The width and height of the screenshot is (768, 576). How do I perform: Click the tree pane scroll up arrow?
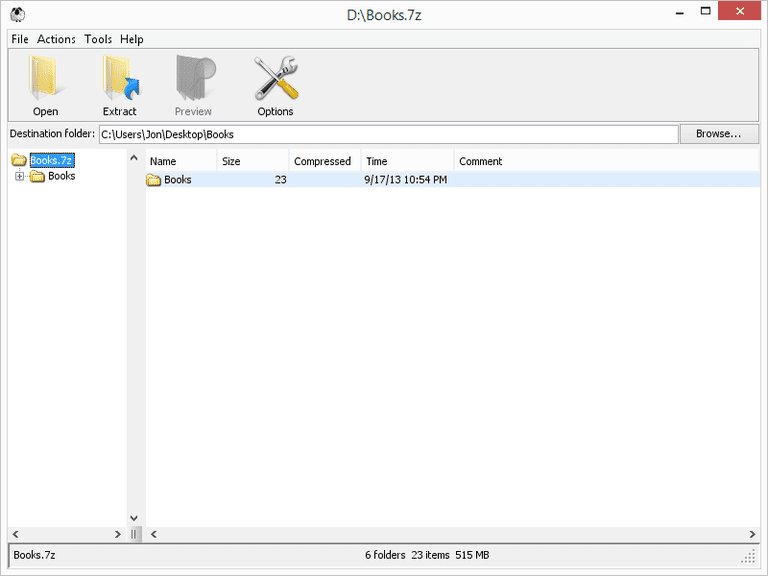pyautogui.click(x=134, y=158)
